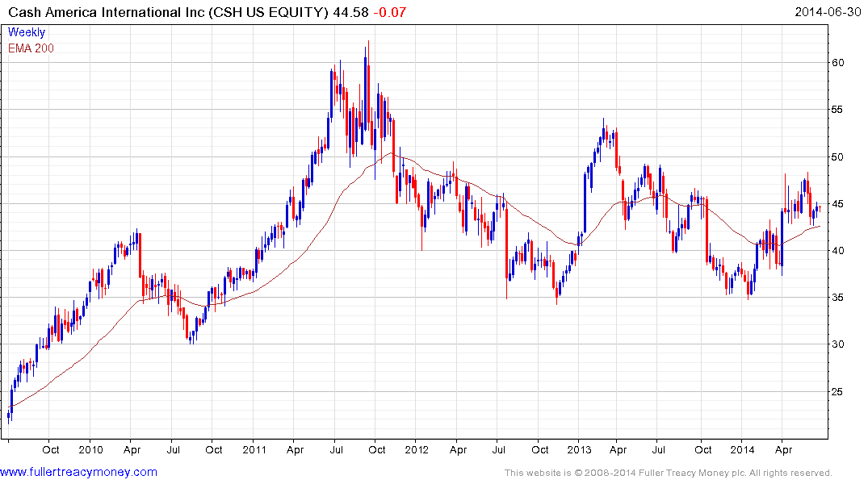Click the 'EMA 200' indicator label
The width and height of the screenshot is (868, 484).
[31, 48]
